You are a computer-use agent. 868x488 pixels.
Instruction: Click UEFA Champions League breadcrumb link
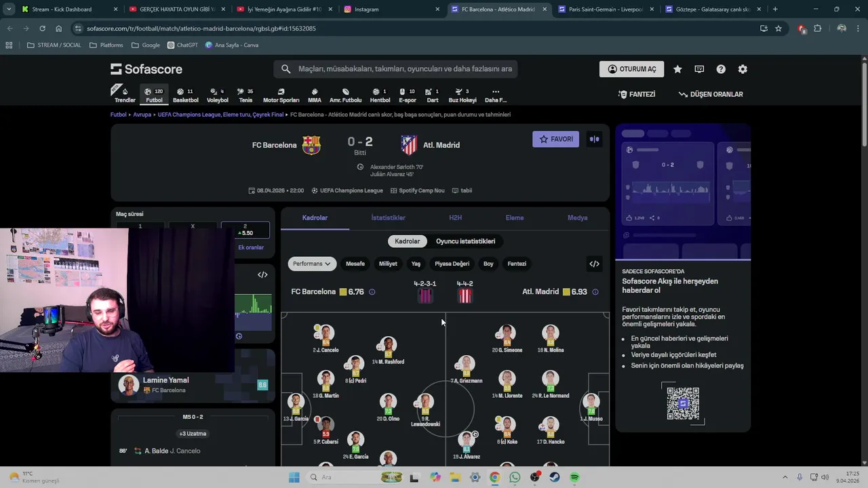tap(220, 115)
